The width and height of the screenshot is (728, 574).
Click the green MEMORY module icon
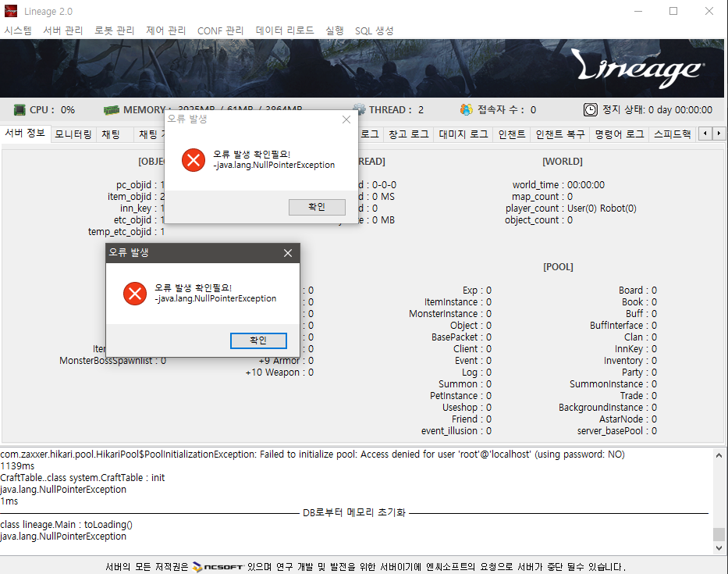[x=112, y=110]
